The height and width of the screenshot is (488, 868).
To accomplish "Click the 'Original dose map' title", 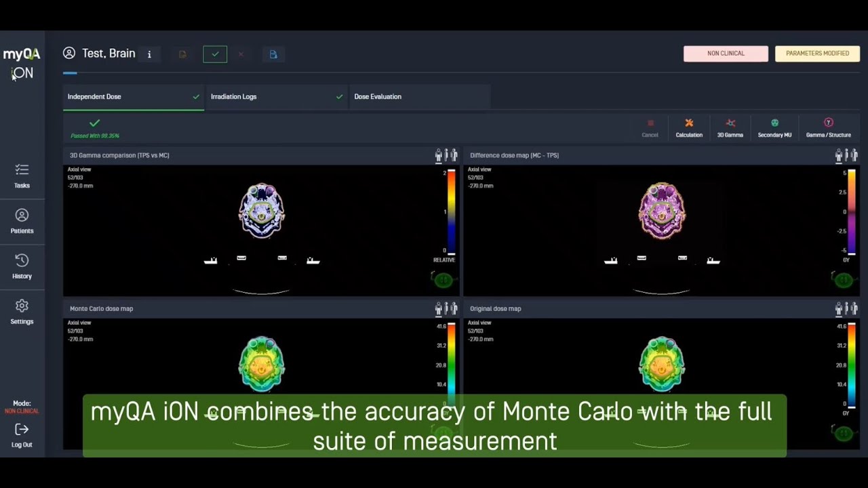I will (x=496, y=308).
